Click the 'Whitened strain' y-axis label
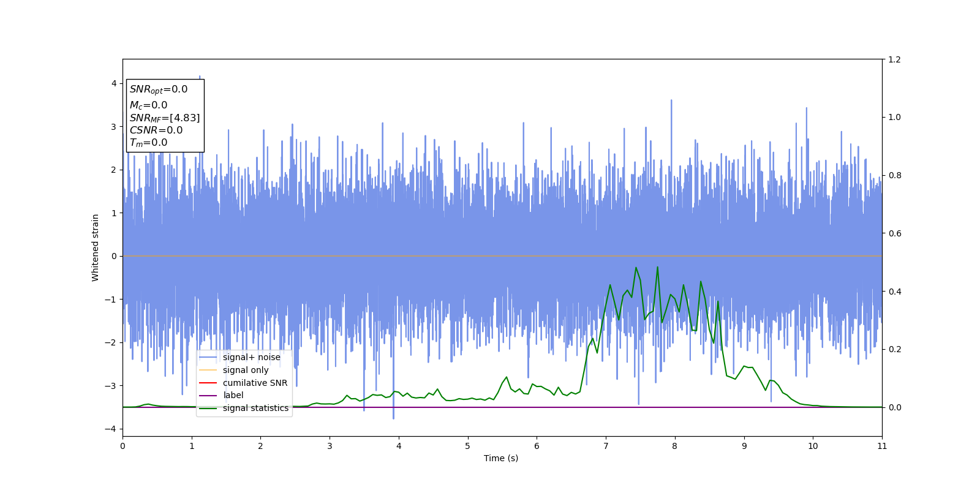Viewport: 980px width, 490px height. click(96, 247)
